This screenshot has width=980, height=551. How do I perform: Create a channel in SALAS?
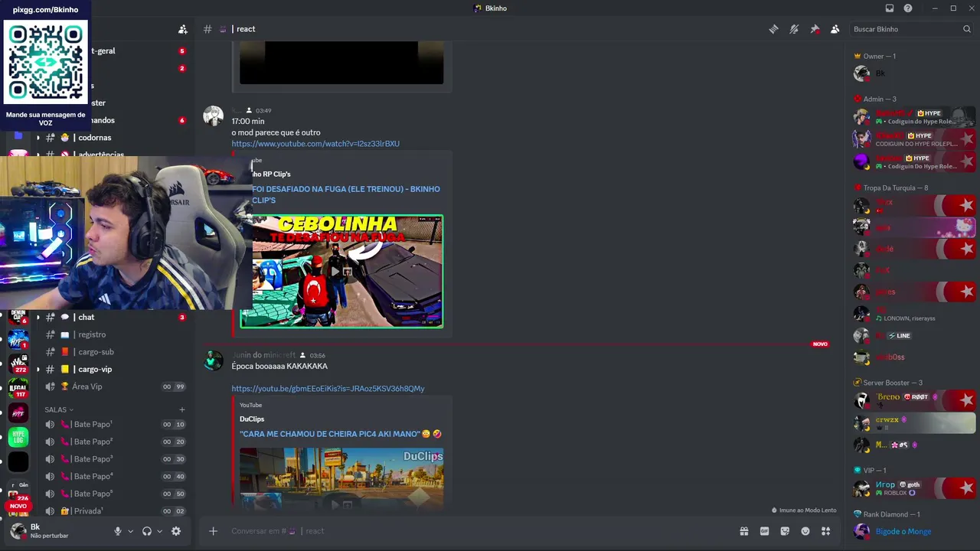click(181, 409)
